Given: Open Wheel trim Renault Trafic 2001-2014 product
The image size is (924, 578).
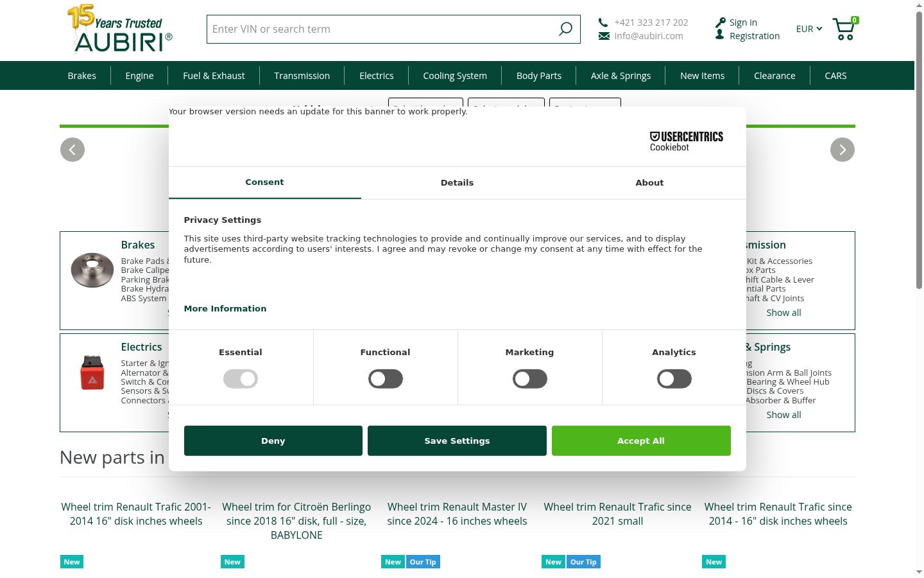Looking at the screenshot, I should pos(136,514).
